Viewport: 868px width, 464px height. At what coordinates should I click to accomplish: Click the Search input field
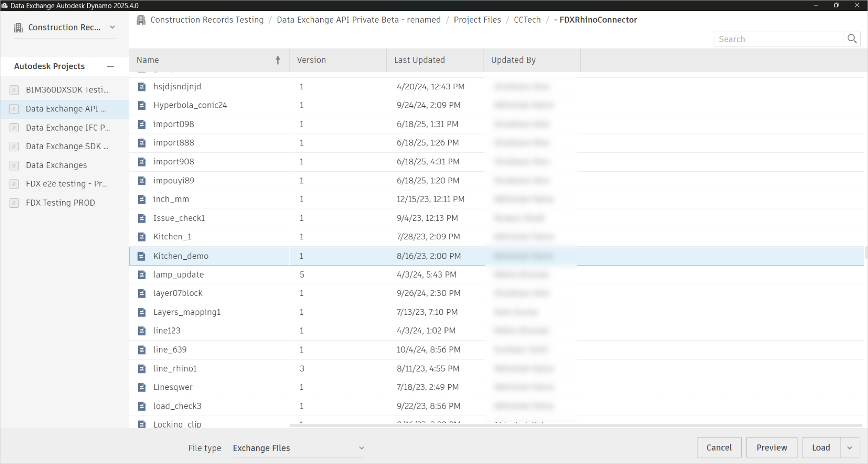pos(779,39)
